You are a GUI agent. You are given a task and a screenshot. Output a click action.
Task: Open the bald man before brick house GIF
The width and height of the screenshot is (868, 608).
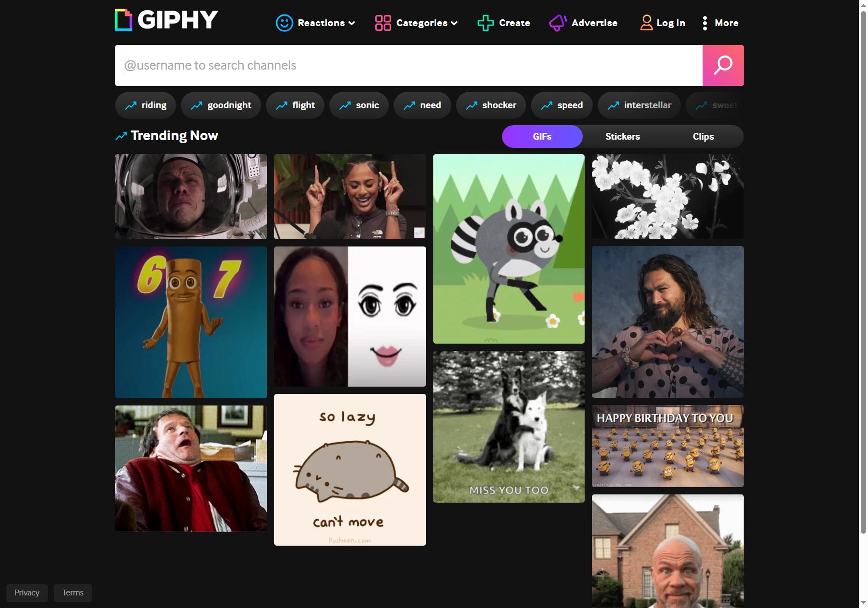668,551
